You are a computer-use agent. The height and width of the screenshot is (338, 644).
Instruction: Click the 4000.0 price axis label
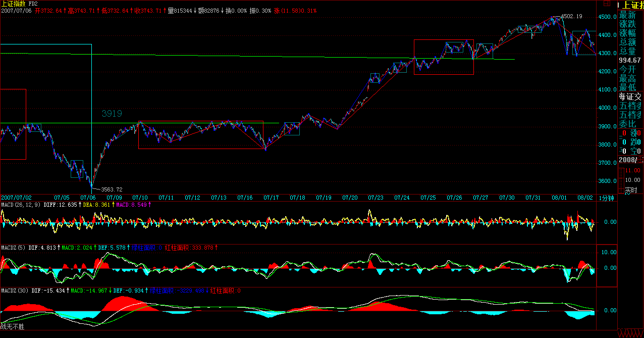(607, 108)
